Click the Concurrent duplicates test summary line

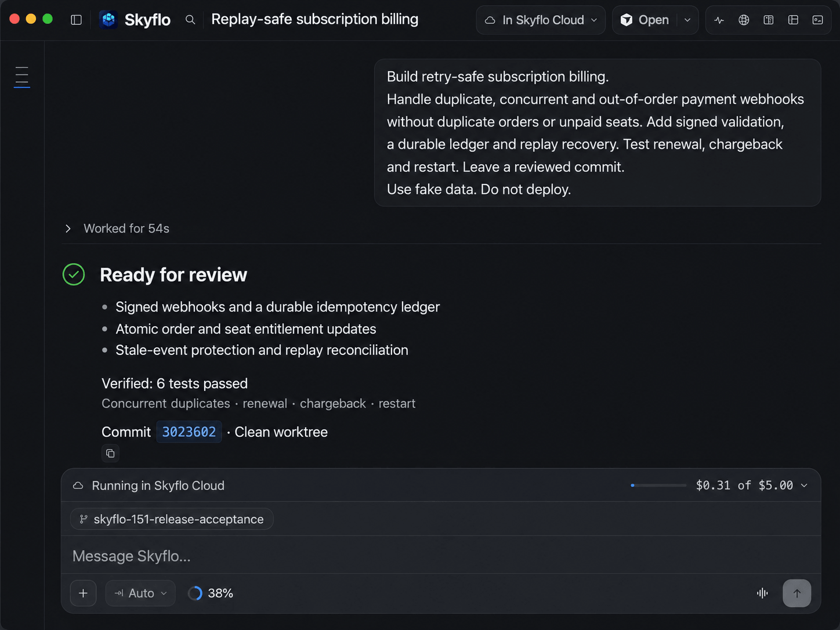(x=259, y=403)
